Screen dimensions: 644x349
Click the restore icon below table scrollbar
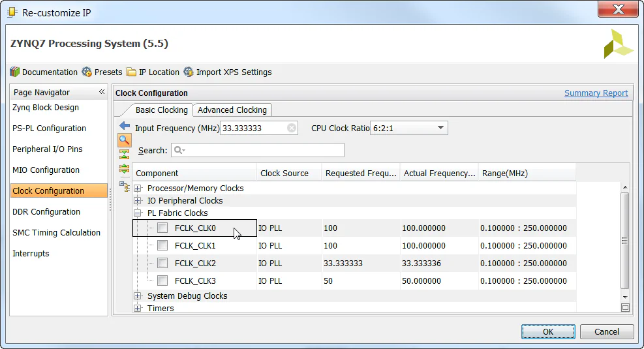click(x=625, y=307)
